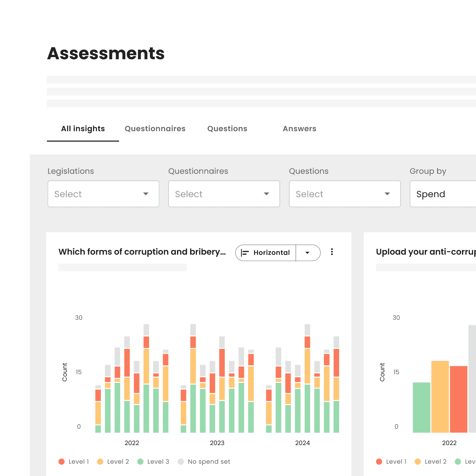
Task: Open the chart titled 'Which forms of corruption and bribery'
Action: pos(142,252)
